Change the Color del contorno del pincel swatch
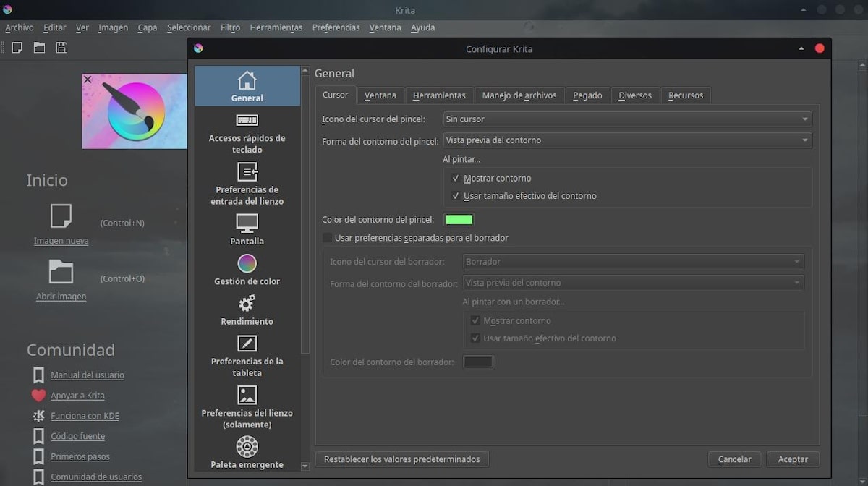 pos(458,219)
